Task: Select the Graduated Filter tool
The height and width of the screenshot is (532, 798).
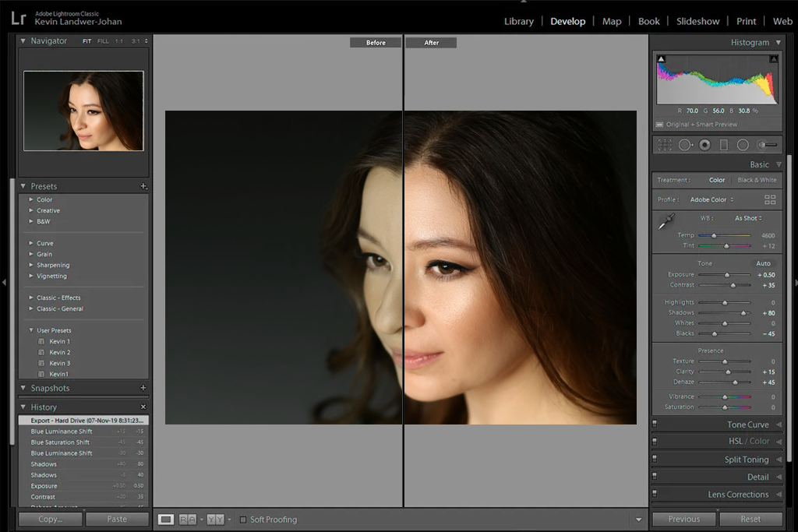Action: coord(724,145)
